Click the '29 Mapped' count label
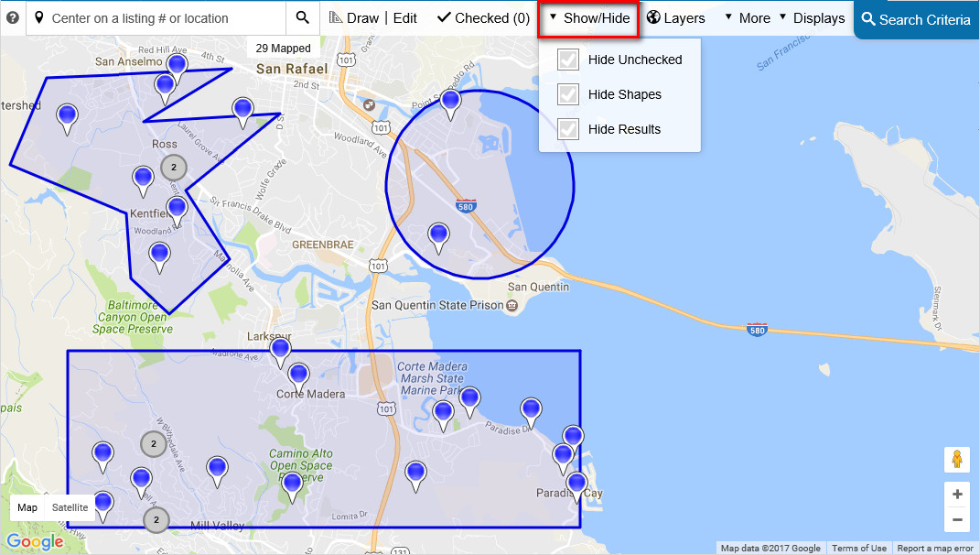The image size is (980, 555). pyautogui.click(x=283, y=49)
